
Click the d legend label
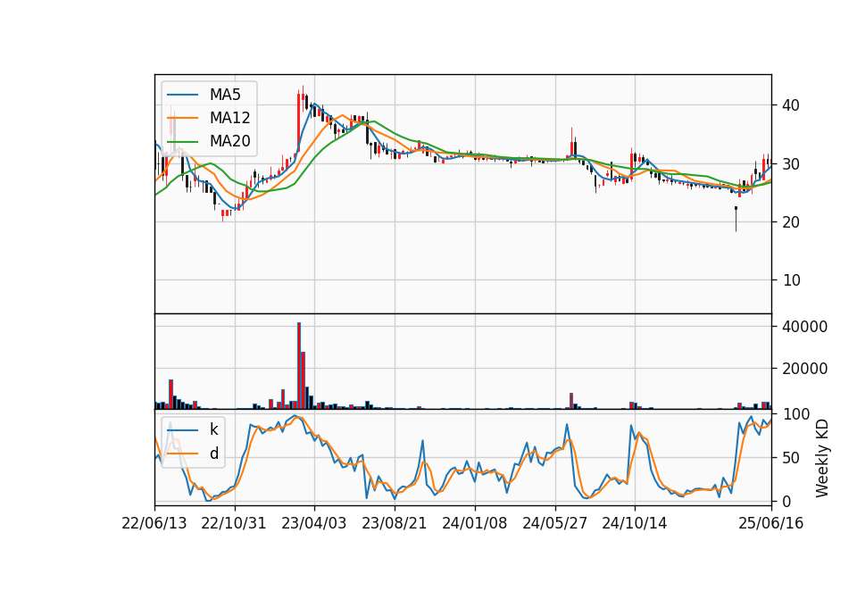pyautogui.click(x=213, y=454)
